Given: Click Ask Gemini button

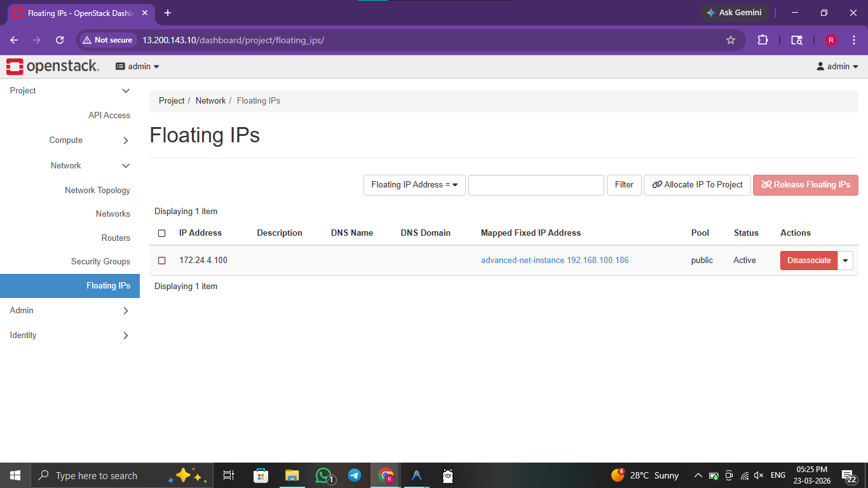Looking at the screenshot, I should (x=735, y=13).
